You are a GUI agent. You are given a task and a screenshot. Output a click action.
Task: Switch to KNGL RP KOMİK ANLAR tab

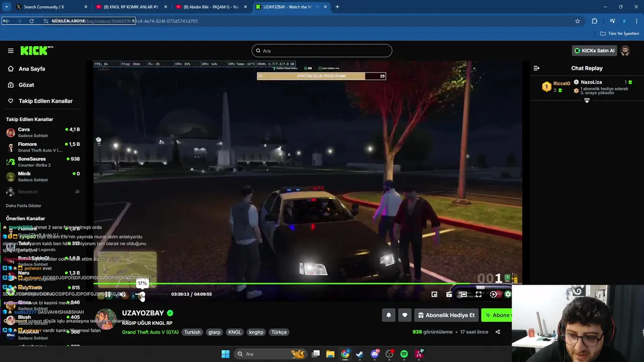[x=130, y=7]
